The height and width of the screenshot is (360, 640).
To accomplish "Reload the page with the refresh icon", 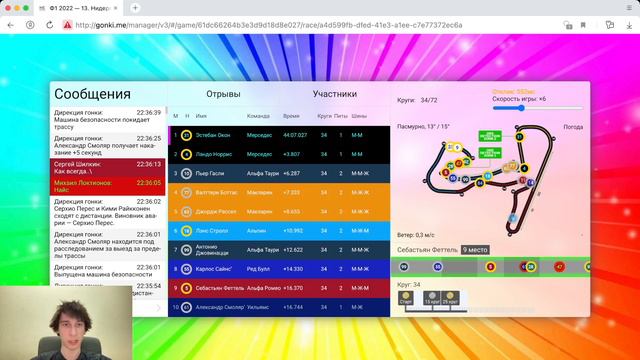I will (49, 25).
